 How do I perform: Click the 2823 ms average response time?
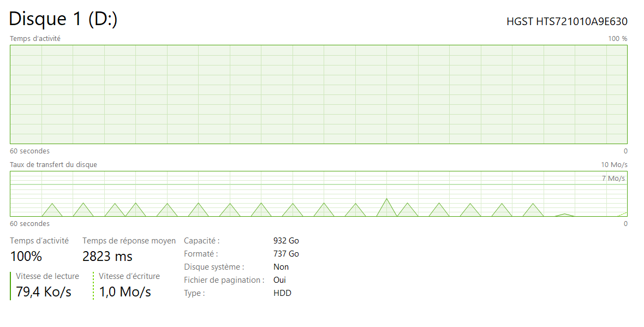[108, 256]
